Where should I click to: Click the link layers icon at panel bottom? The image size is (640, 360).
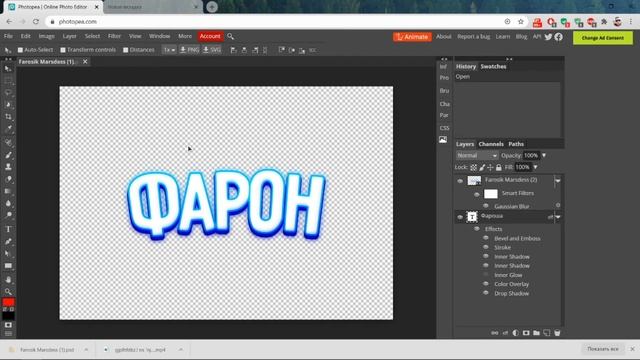495,333
